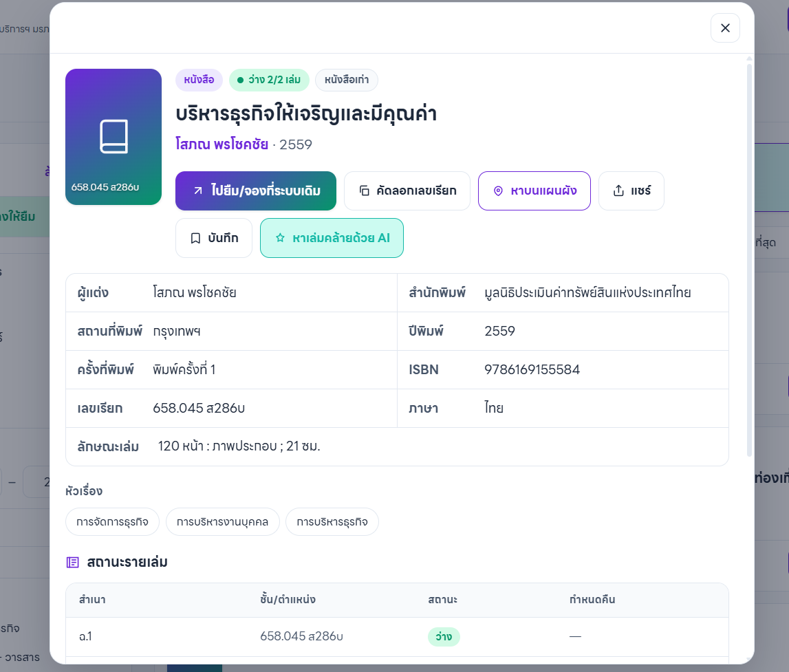Viewport: 789px width, 672px height.
Task: Click the สถานะรายเล่ม list icon
Action: click(72, 563)
